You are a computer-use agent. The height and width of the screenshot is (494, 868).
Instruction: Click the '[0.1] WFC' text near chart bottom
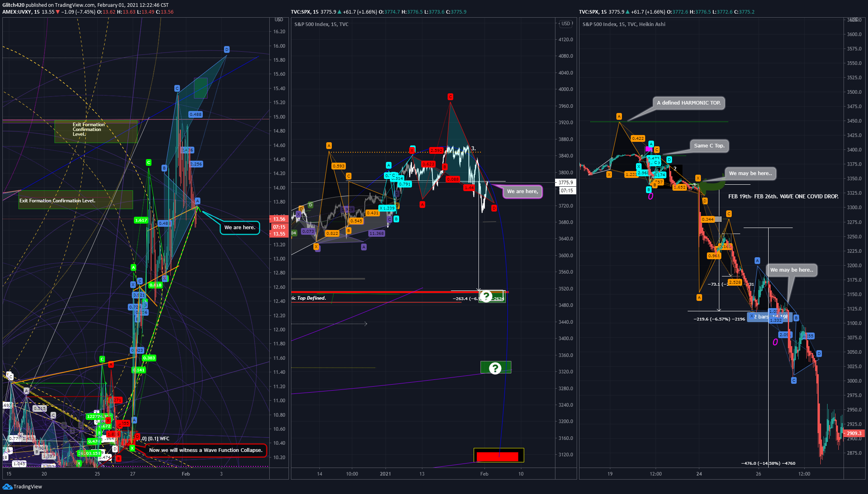tap(159, 439)
